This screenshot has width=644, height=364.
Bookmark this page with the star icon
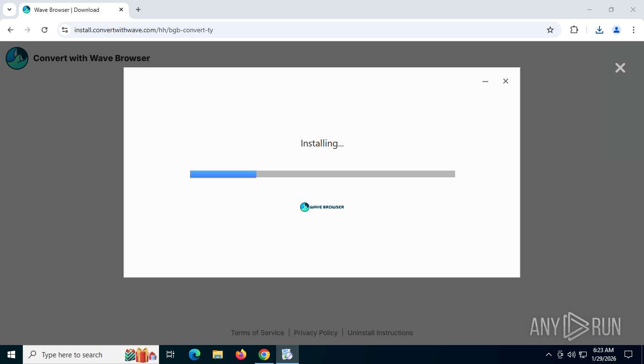(550, 30)
